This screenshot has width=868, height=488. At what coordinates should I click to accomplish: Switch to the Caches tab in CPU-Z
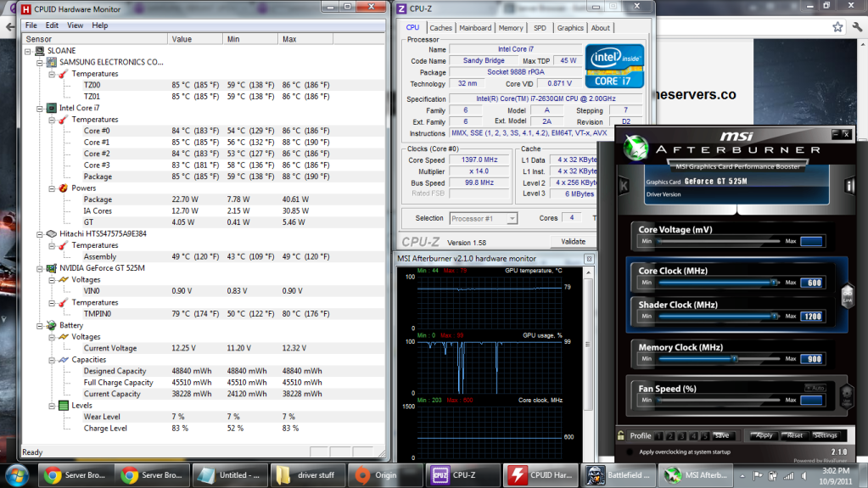click(x=440, y=28)
